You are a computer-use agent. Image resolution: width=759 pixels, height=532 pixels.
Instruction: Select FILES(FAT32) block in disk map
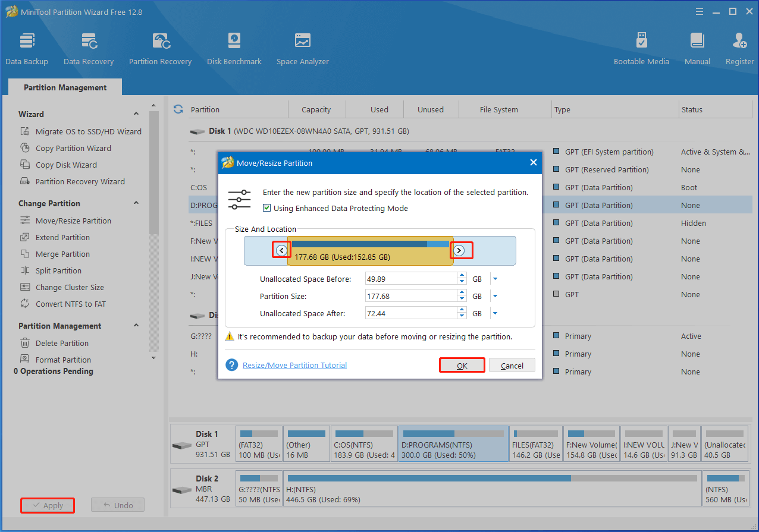click(x=535, y=443)
